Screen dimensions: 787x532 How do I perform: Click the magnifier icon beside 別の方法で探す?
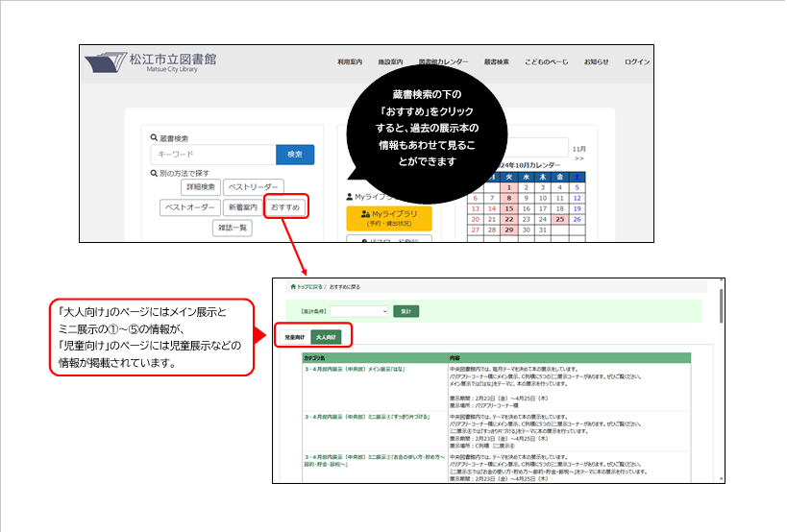pos(154,173)
